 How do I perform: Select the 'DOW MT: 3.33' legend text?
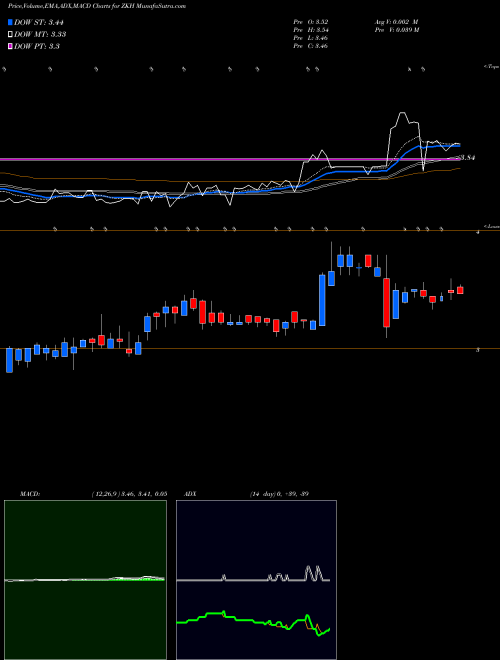tap(40, 35)
